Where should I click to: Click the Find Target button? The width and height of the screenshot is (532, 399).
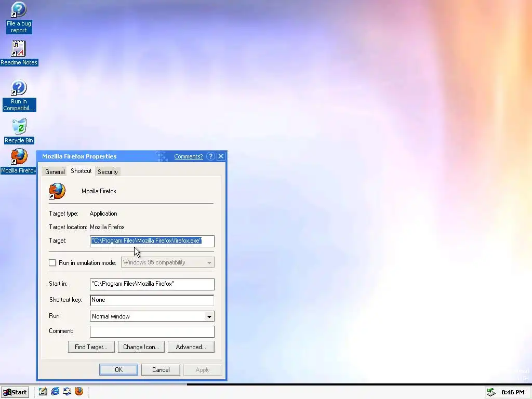click(91, 347)
